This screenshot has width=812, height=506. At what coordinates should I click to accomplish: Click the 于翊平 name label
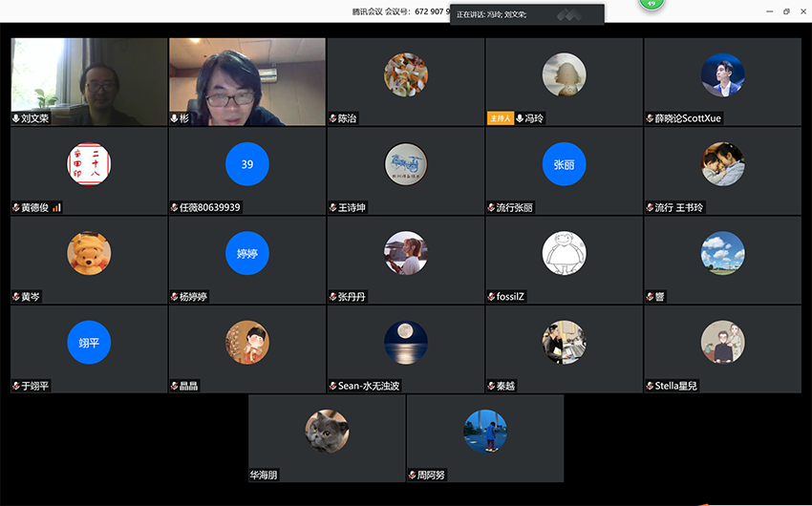(x=35, y=387)
